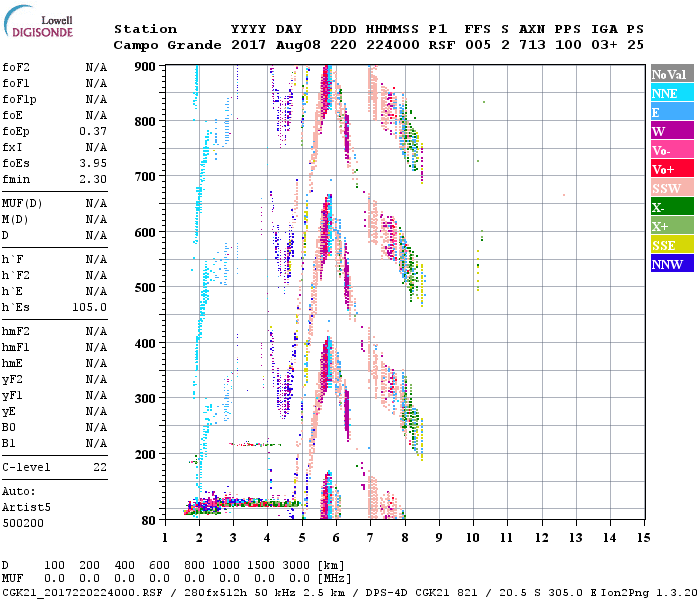700x600 pixels.
Task: Click the AXN value 713
Action: [532, 45]
